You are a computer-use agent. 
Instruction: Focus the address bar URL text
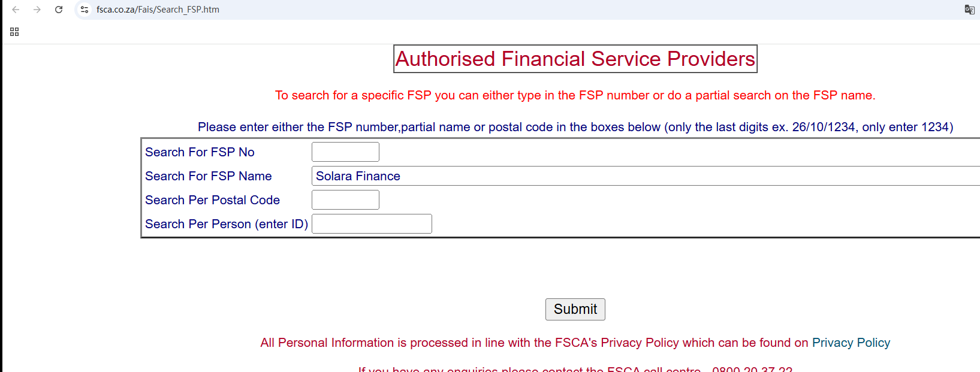point(158,10)
